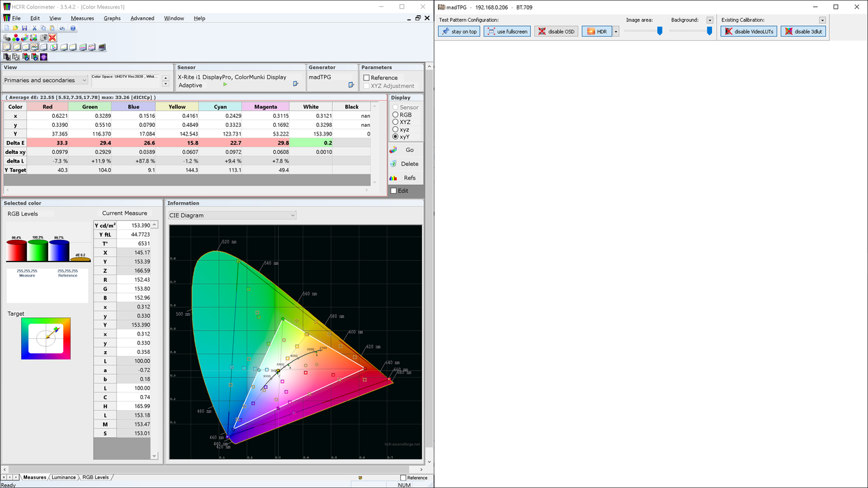Toggle the Edit checkbox

[x=394, y=191]
